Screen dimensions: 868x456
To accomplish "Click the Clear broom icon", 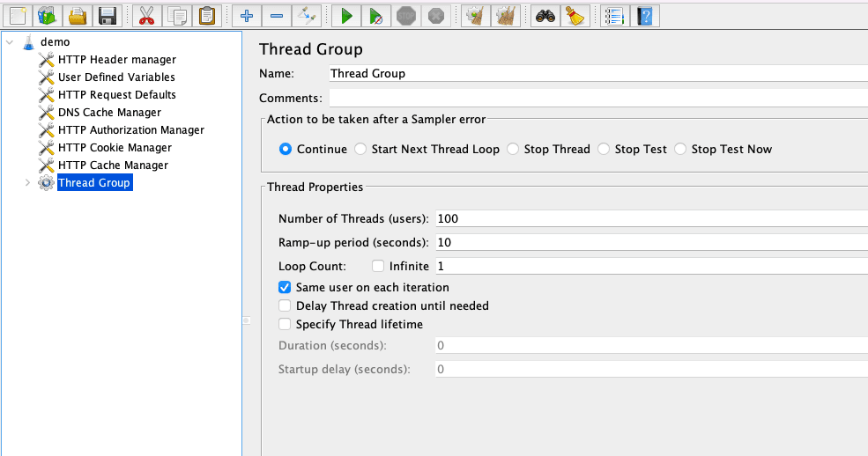I will click(476, 16).
